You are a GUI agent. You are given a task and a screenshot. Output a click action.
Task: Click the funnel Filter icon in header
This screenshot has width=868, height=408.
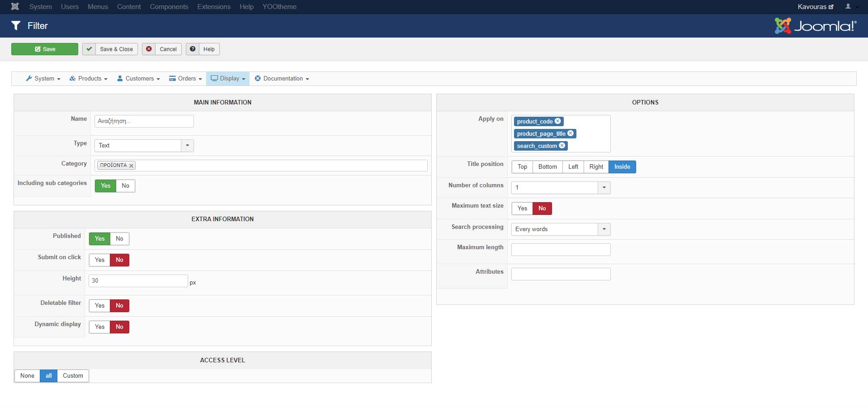(x=16, y=26)
